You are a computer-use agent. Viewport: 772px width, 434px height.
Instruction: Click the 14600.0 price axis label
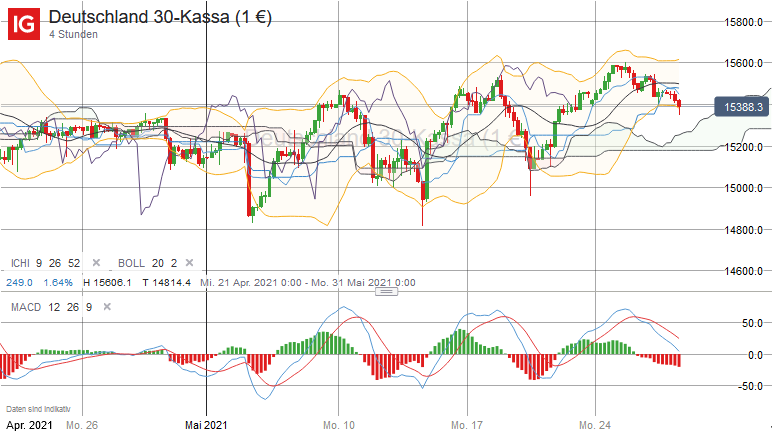[x=743, y=271]
